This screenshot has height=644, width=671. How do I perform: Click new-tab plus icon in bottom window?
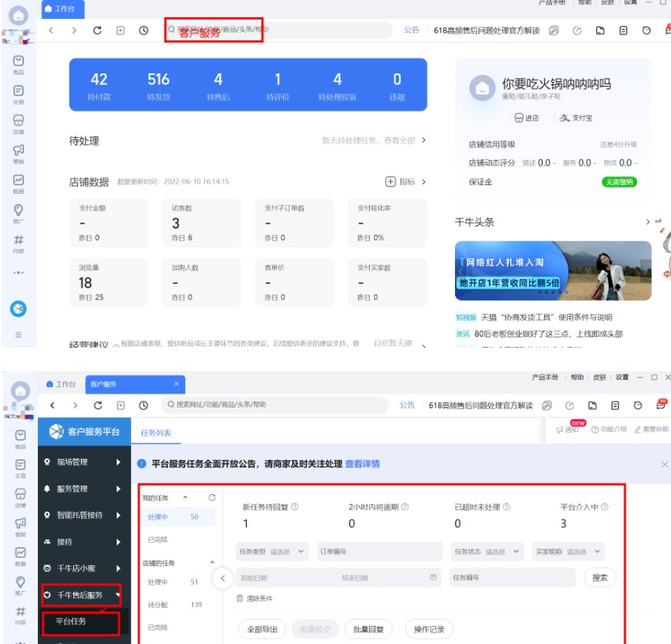tap(121, 405)
